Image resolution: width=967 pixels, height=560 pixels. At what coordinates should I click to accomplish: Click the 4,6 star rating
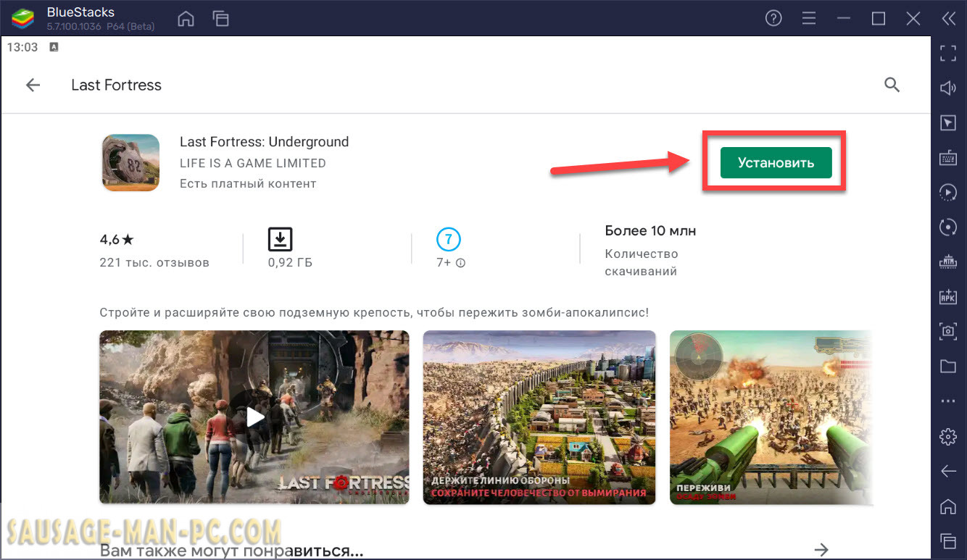(x=117, y=239)
